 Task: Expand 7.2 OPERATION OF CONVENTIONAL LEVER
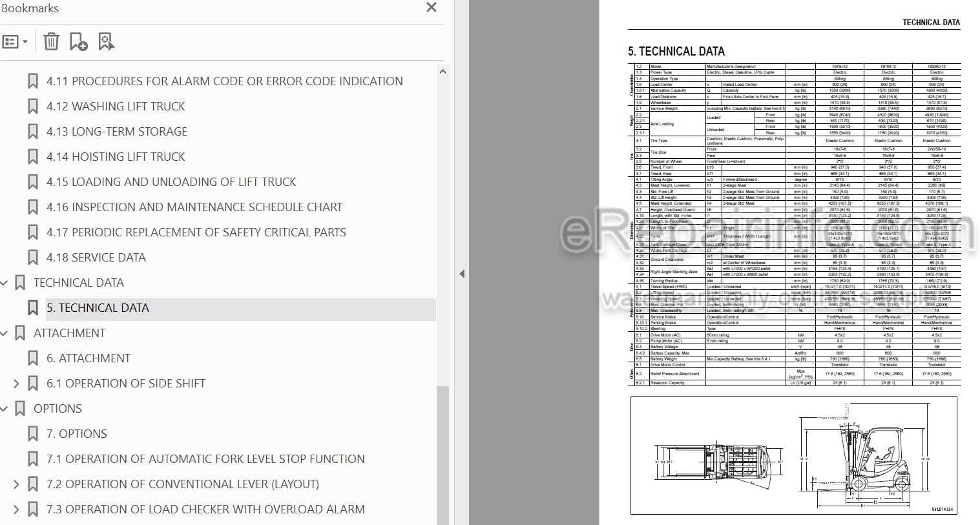click(16, 484)
